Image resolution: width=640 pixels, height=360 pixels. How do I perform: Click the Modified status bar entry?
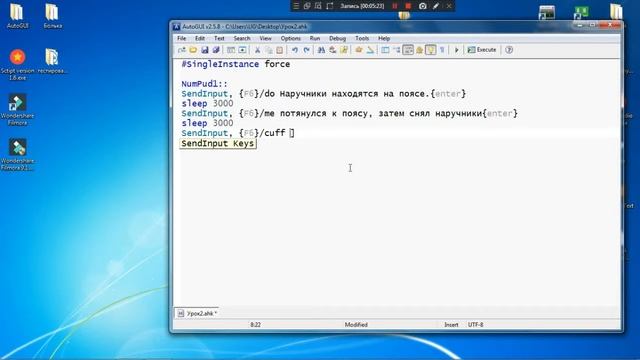click(356, 325)
